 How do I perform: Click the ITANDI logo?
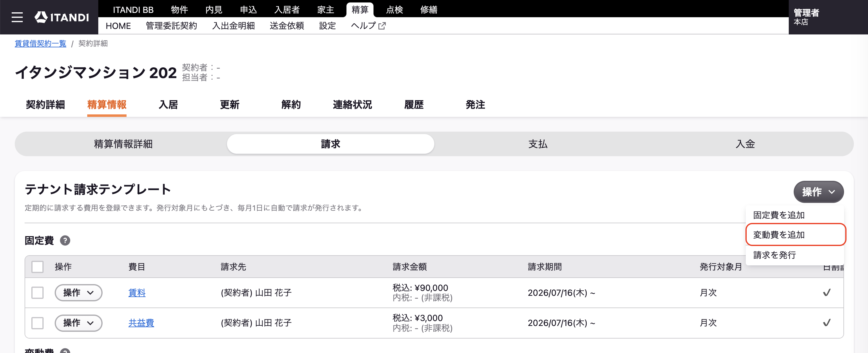click(x=62, y=17)
